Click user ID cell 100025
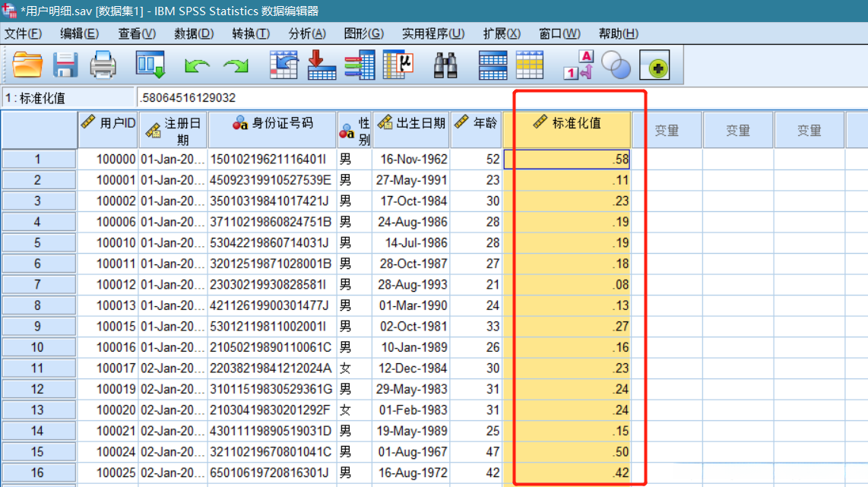 [108, 473]
